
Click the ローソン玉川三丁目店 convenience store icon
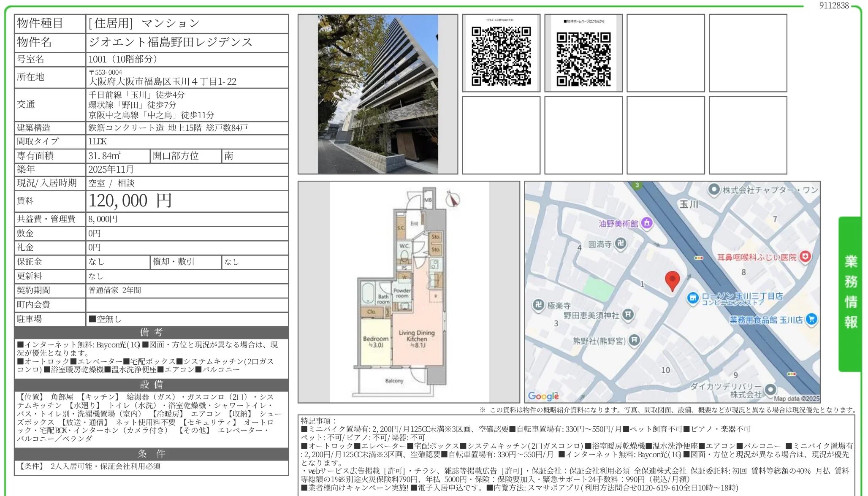[692, 298]
